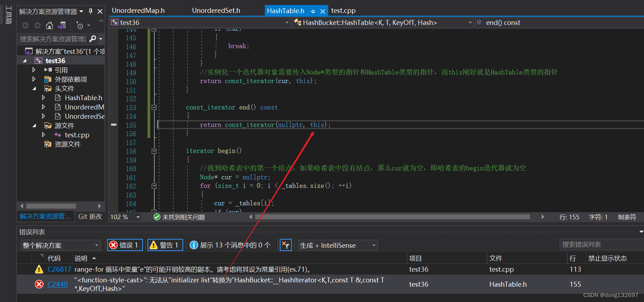
Task: Switch to the UnorderedMap.h tab
Action: click(138, 11)
